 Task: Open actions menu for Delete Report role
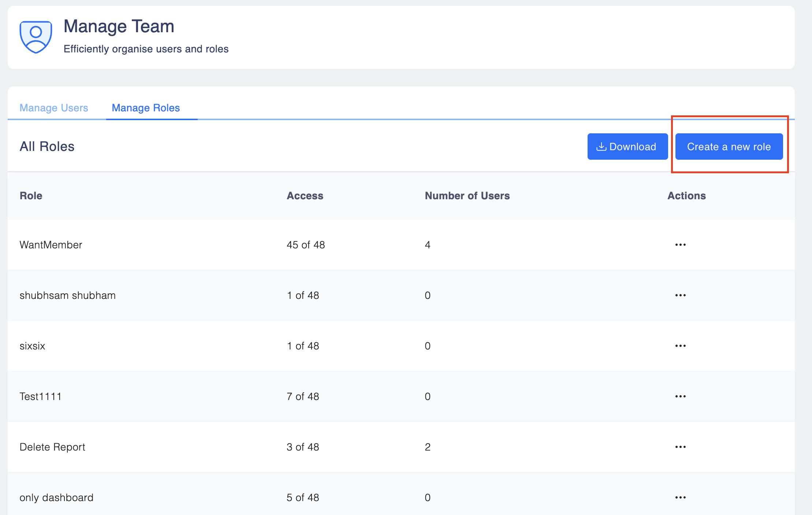680,447
